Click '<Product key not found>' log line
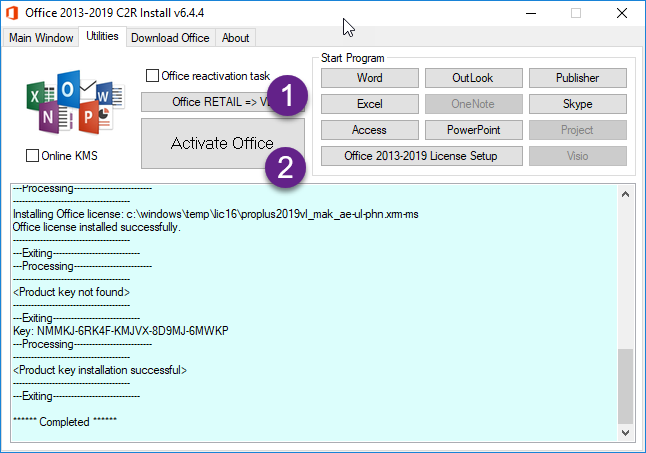 pos(71,292)
